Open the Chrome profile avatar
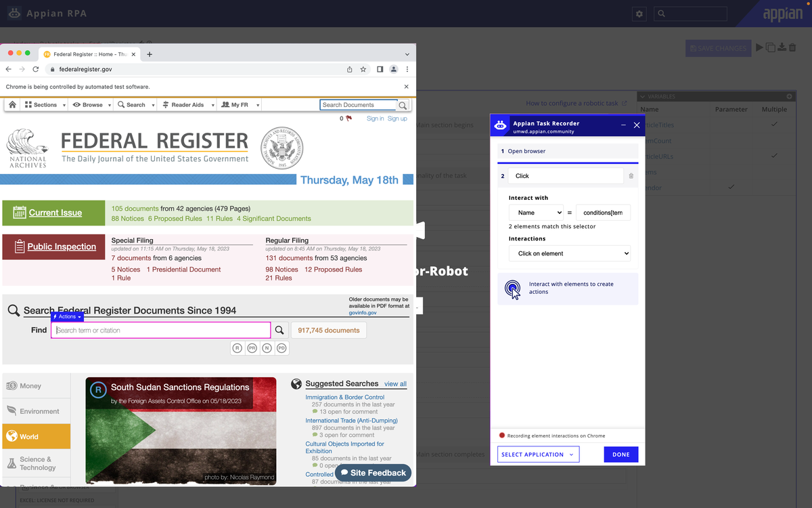The height and width of the screenshot is (508, 812). click(x=393, y=69)
